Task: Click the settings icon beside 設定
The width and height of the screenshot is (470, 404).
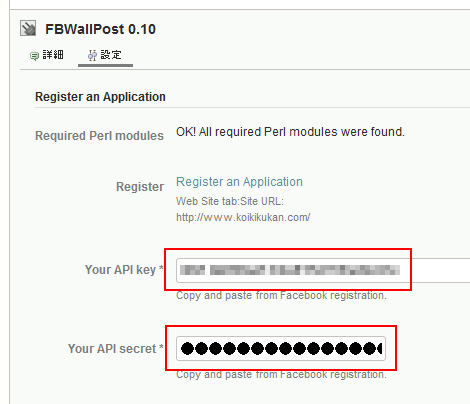Action: click(x=92, y=55)
